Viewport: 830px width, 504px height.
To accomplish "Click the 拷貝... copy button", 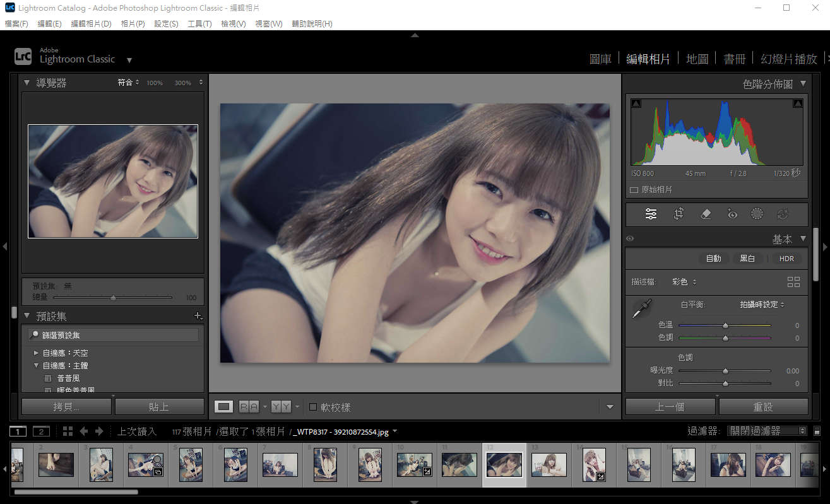I will (66, 407).
